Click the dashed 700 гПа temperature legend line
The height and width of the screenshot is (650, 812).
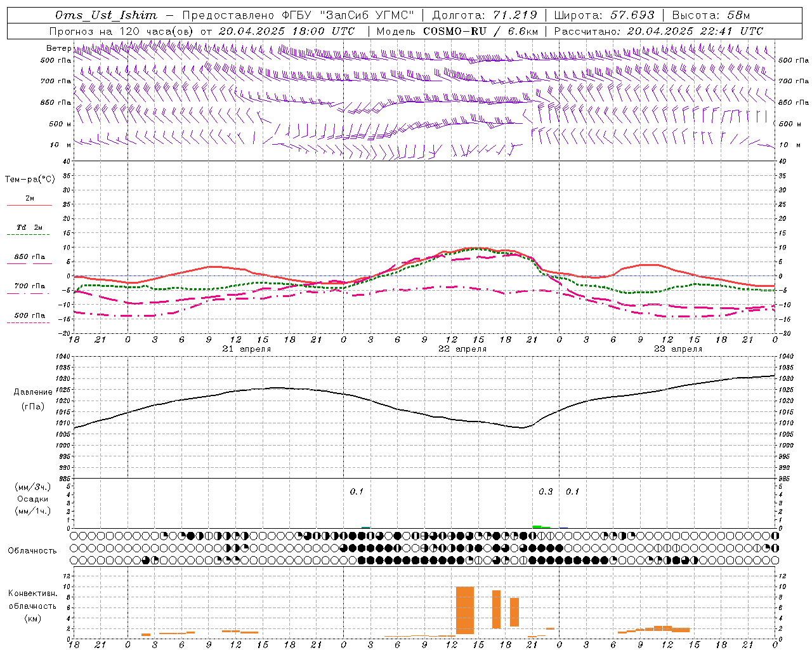28,293
